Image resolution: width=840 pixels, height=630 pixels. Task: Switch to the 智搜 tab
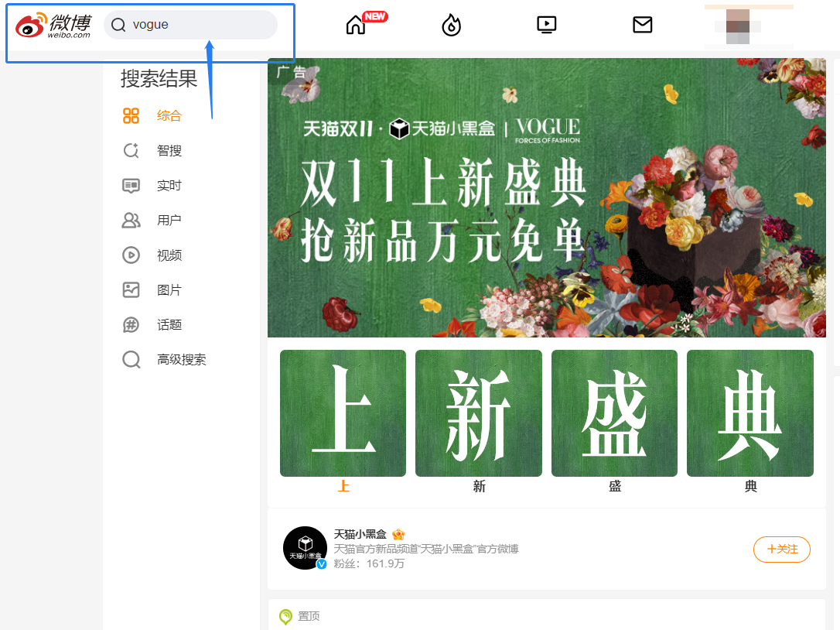[169, 151]
